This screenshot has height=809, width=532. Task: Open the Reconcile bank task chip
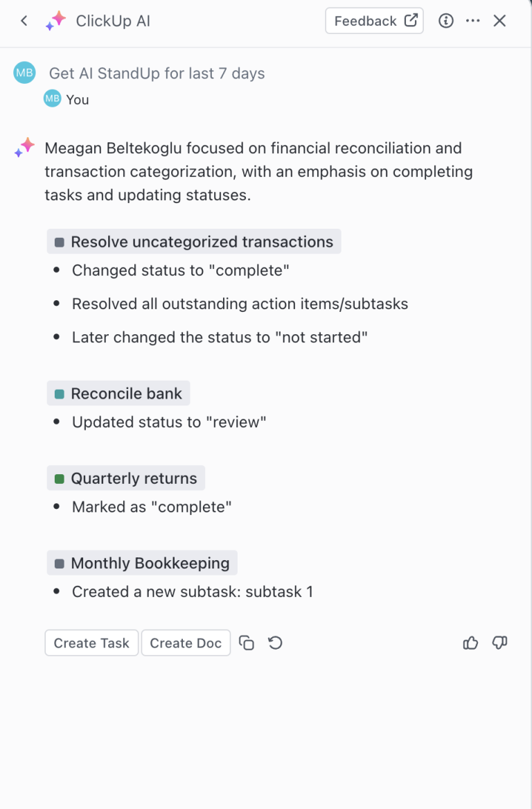coord(118,393)
